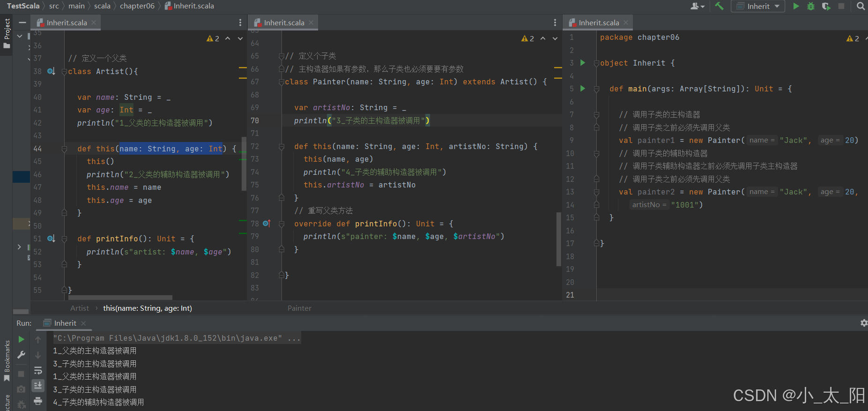Image resolution: width=868 pixels, height=411 pixels.
Task: Click run gutter arrow beside object Inherit
Action: pyautogui.click(x=583, y=63)
